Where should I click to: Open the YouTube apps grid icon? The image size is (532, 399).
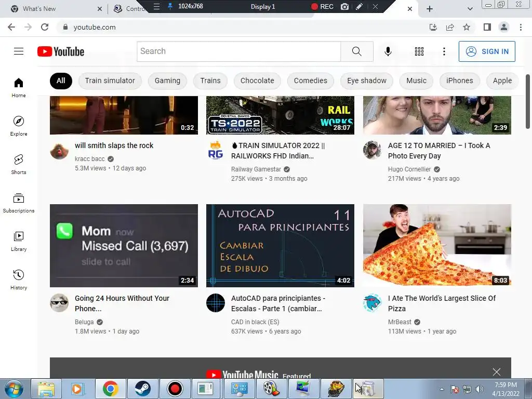coord(419,51)
